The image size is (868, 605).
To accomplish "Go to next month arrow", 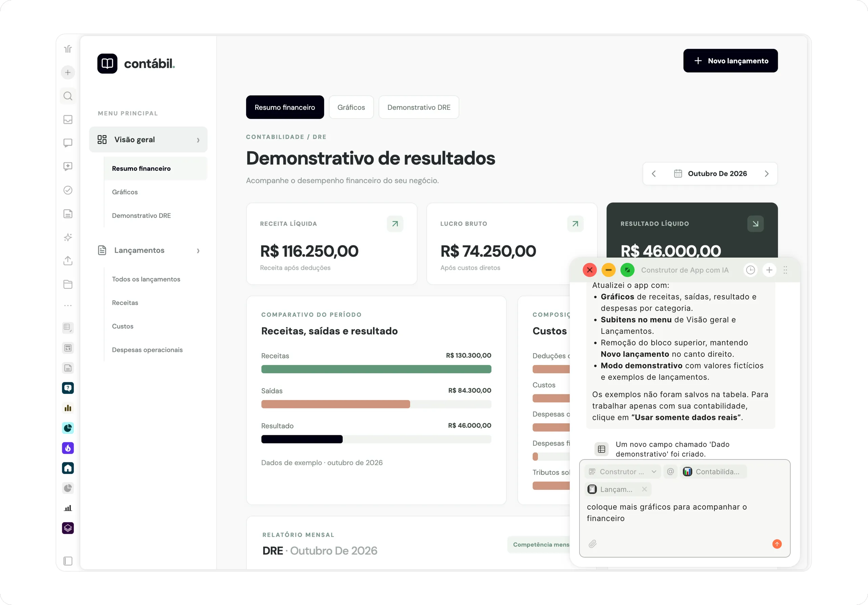I will [x=766, y=174].
